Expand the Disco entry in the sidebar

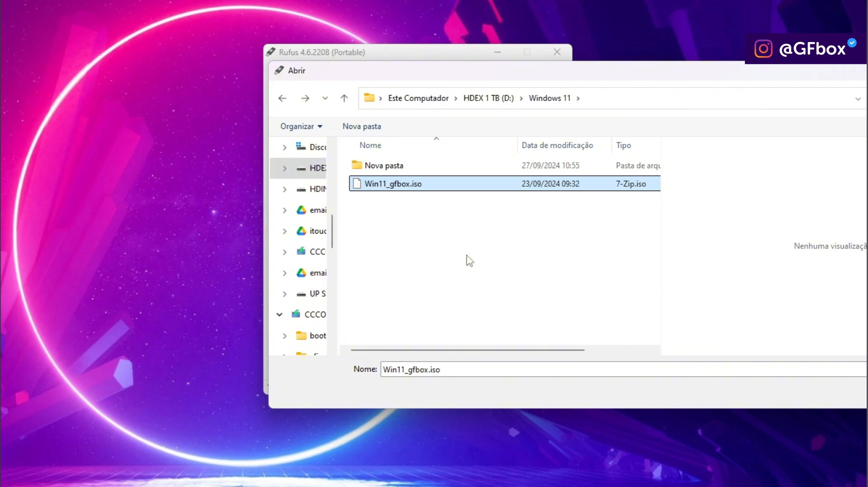tap(284, 147)
